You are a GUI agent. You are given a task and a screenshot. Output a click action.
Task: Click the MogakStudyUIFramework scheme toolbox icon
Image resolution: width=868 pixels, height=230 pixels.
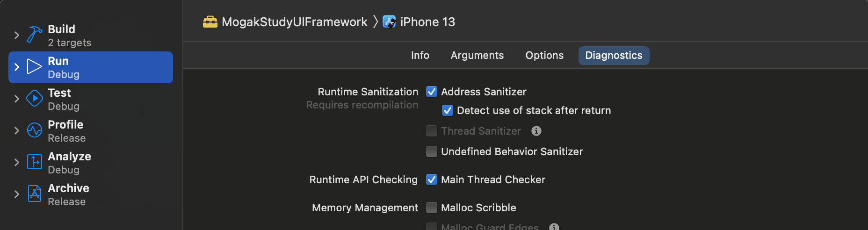(x=210, y=22)
